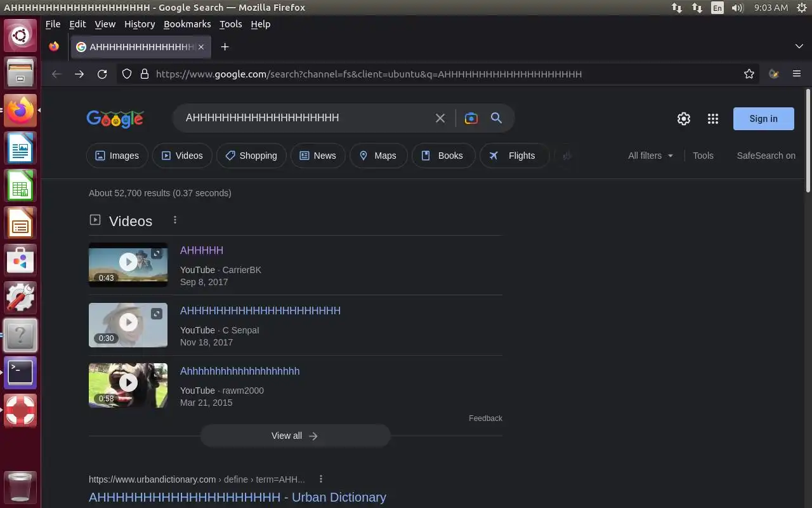The image size is (812, 508).
Task: Click the Google logo
Action: coord(115,119)
